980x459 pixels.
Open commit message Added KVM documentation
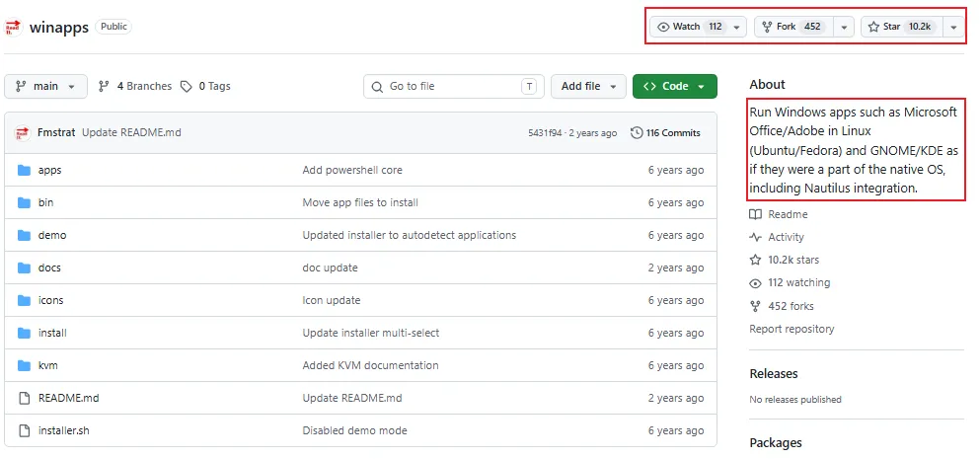371,365
